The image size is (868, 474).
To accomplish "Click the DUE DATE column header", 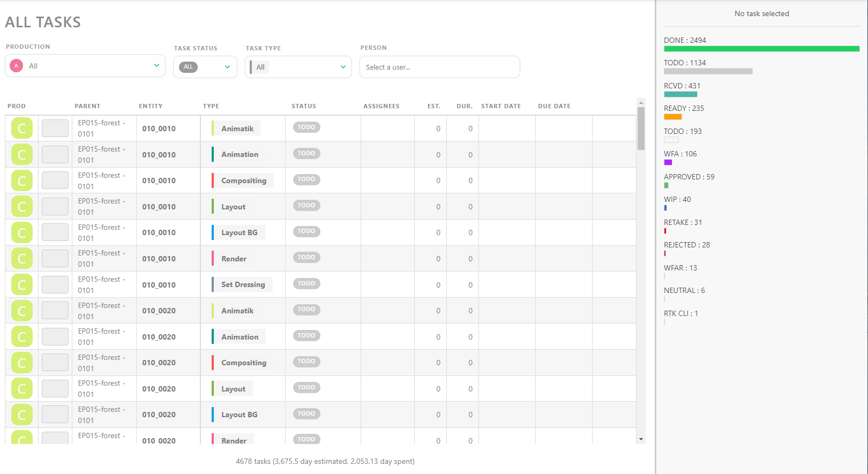I will [x=554, y=106].
